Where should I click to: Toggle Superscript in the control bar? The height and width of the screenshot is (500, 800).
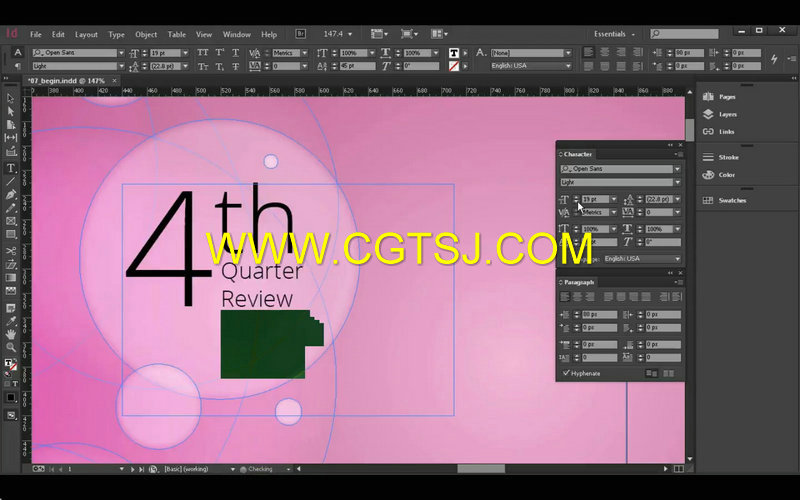tap(219, 53)
